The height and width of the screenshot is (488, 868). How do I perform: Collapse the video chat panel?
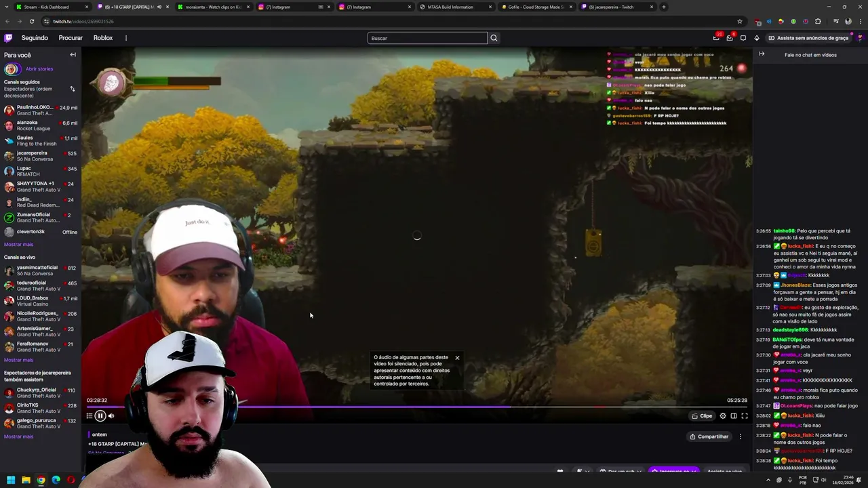pos(762,54)
